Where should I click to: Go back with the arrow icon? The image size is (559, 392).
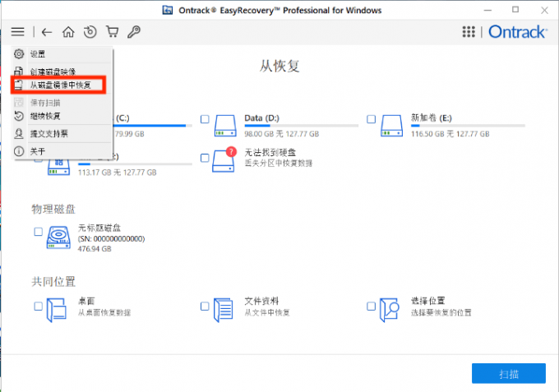[x=47, y=32]
